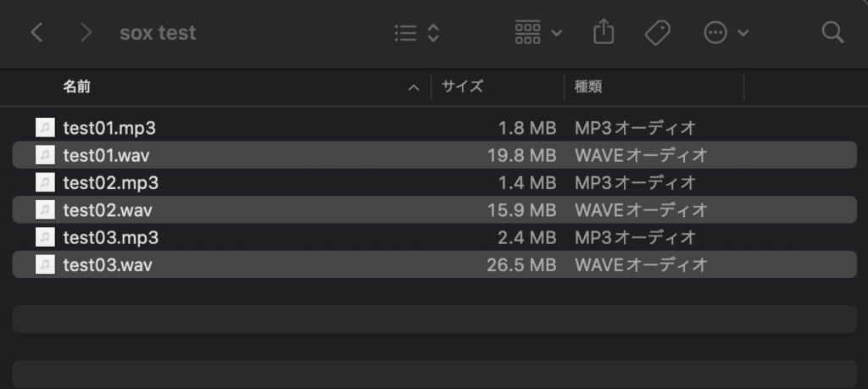
Task: Select the test03.mp3 file icon
Action: click(x=45, y=237)
